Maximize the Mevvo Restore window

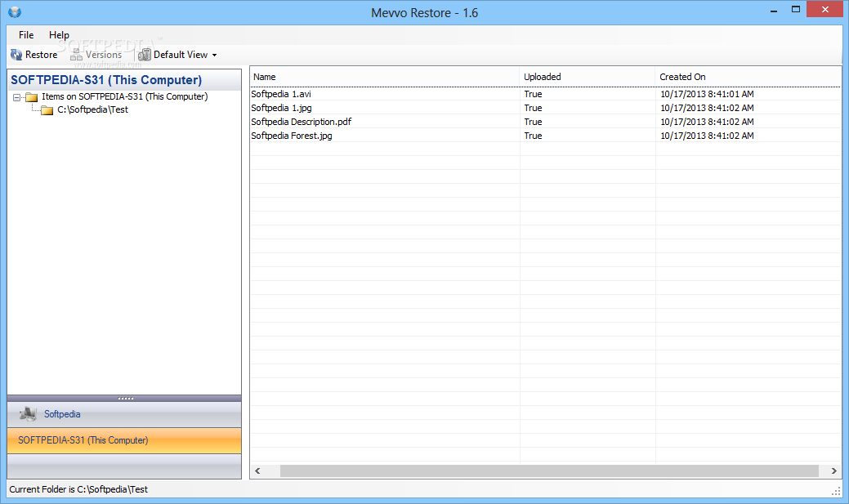(x=795, y=9)
